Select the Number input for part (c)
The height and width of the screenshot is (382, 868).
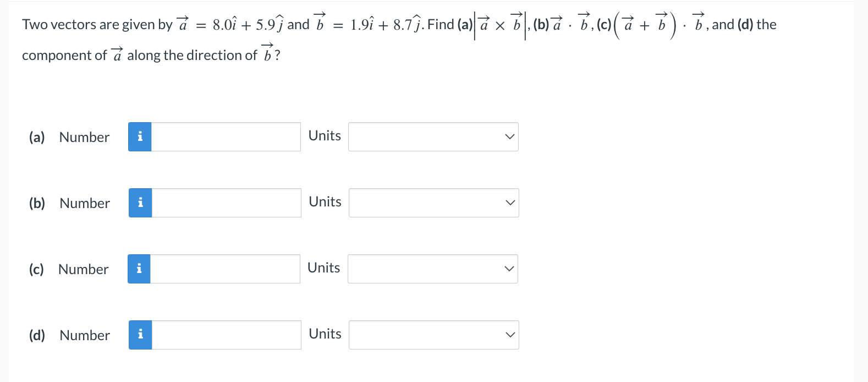(226, 269)
